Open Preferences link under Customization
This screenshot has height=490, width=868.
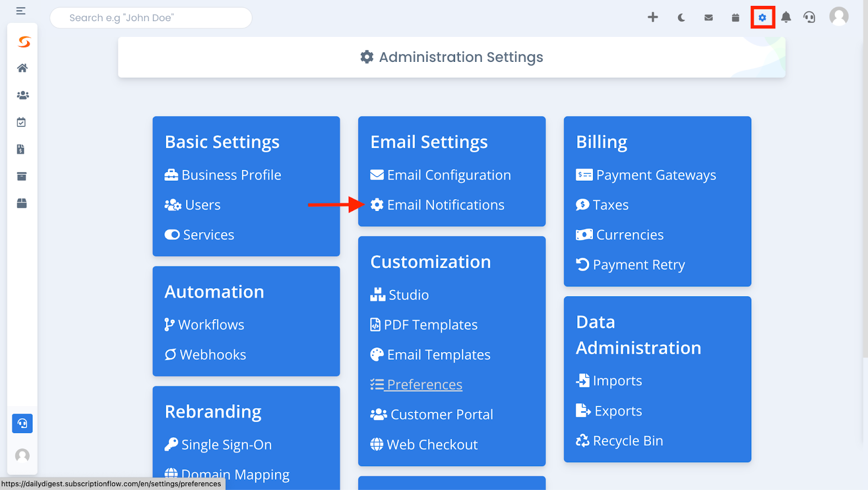pyautogui.click(x=416, y=384)
